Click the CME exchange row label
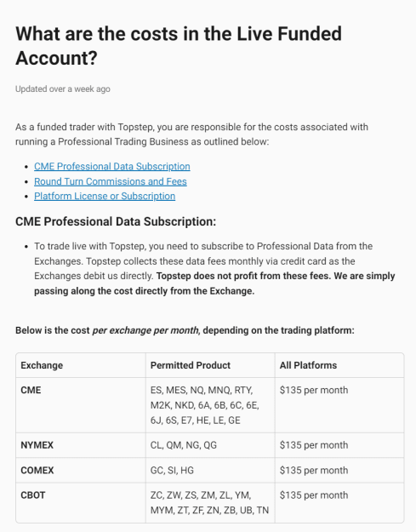Viewport: 416px width, 532px height. tap(31, 390)
